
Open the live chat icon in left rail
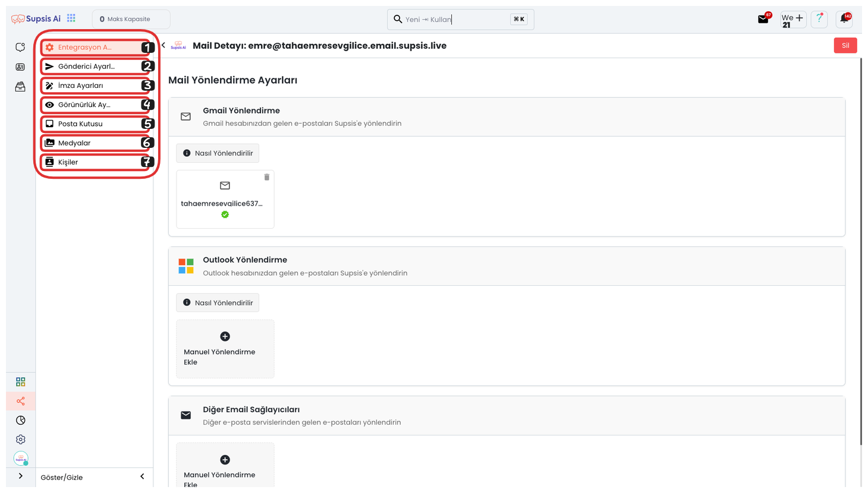[20, 48]
